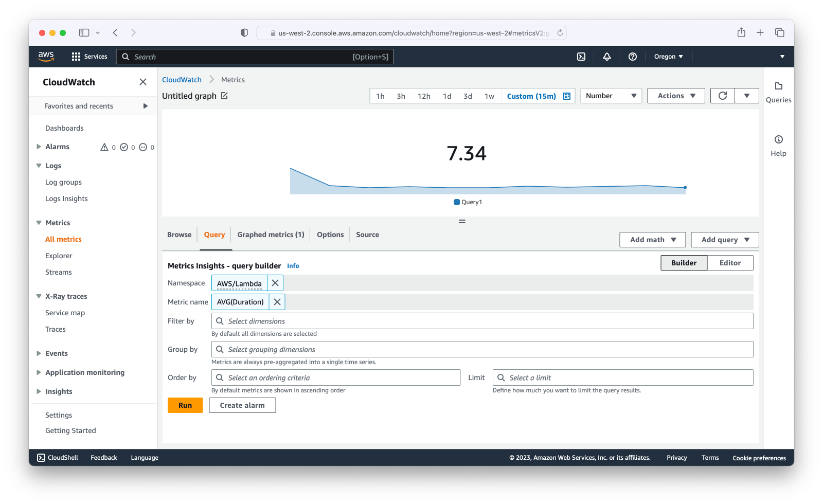Go back in the browser
This screenshot has height=504, width=823.
(115, 32)
